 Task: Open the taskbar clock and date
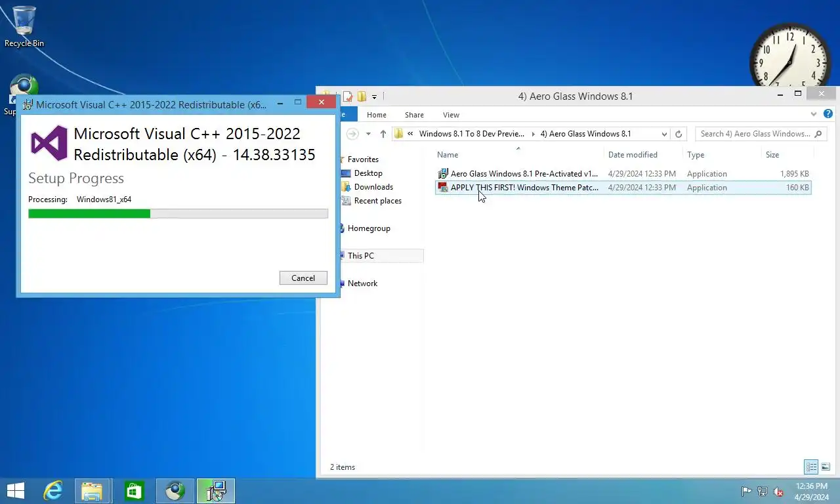[x=811, y=492]
